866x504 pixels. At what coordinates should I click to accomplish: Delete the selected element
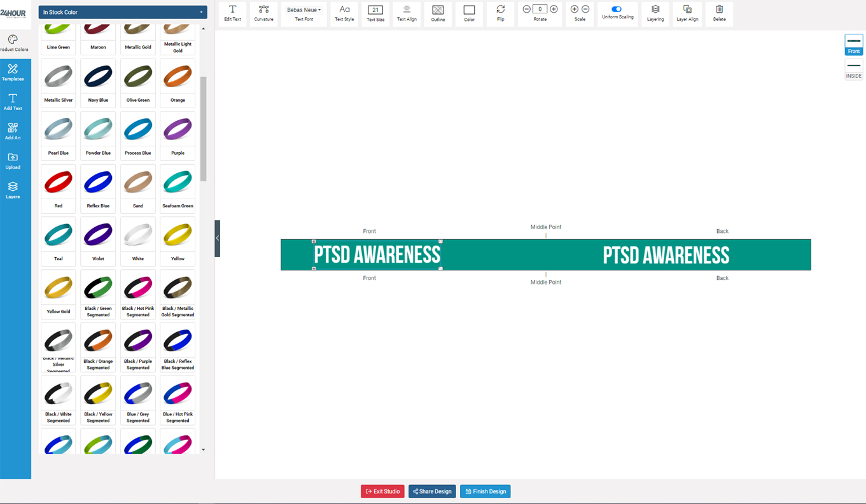tap(719, 13)
